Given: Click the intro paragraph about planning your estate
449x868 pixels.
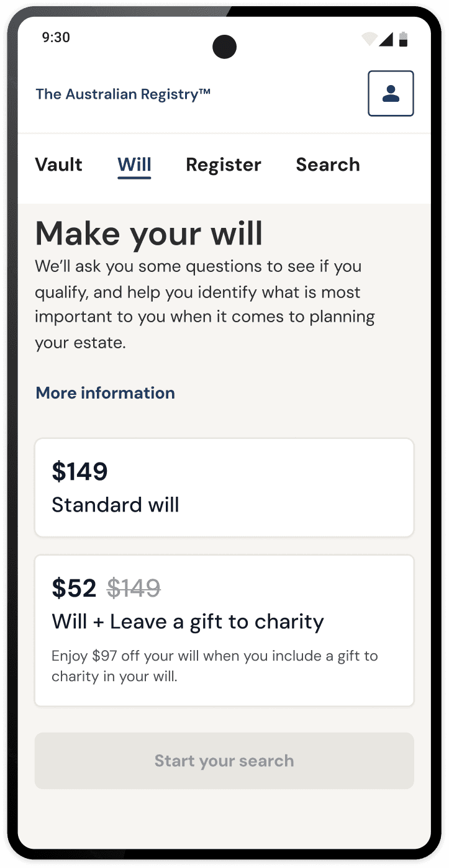Looking at the screenshot, I should click(x=205, y=304).
